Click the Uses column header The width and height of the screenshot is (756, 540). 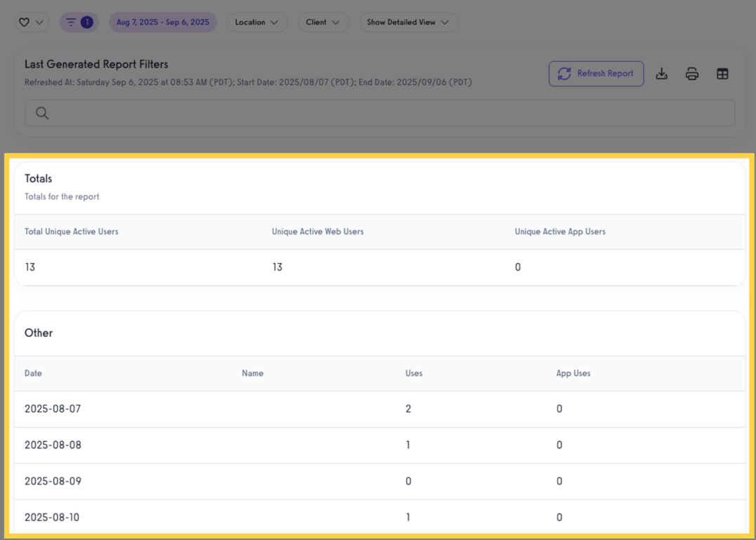414,373
